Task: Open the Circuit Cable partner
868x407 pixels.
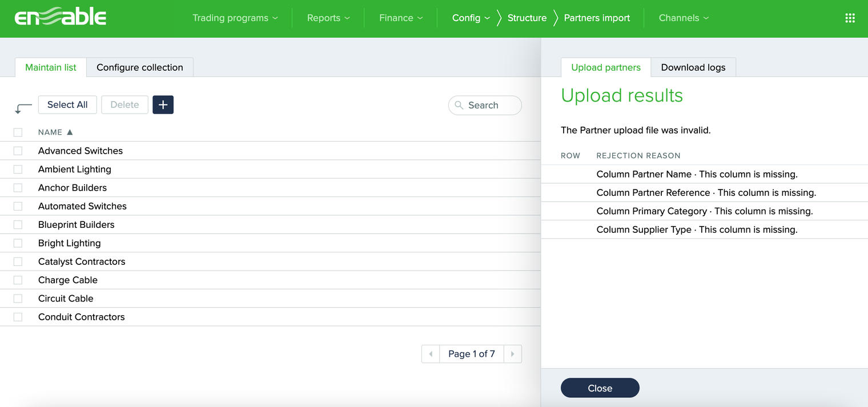Action: pos(66,299)
